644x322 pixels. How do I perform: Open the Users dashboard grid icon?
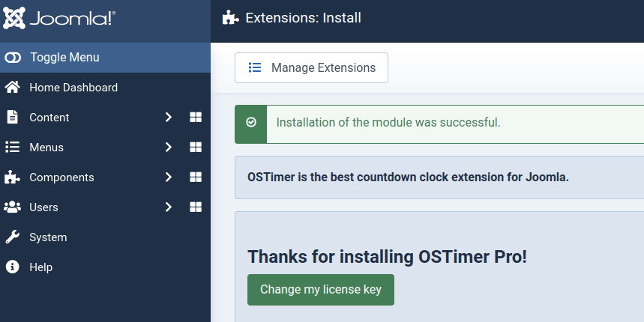(196, 207)
